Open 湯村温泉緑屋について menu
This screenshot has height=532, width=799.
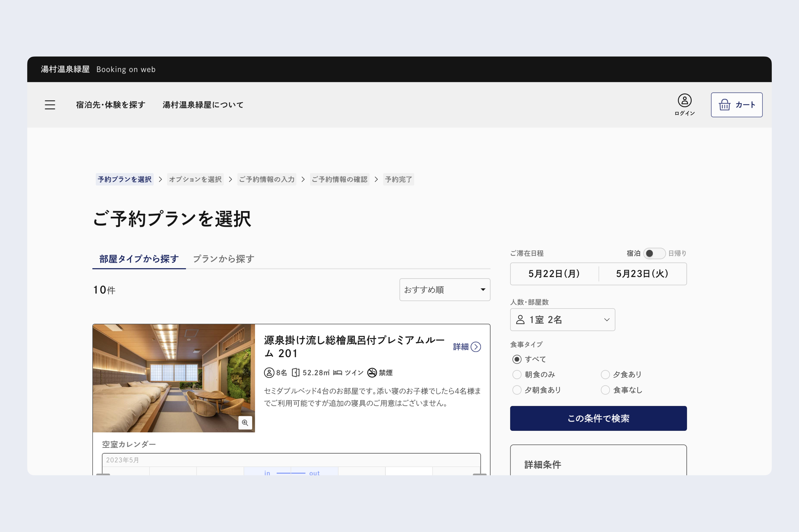tap(203, 105)
